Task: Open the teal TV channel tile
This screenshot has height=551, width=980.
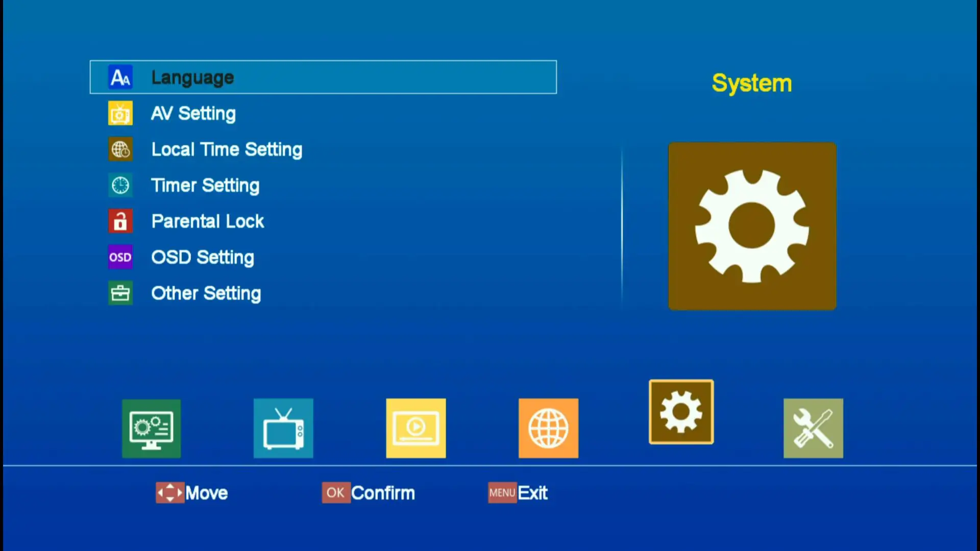Action: pos(283,429)
